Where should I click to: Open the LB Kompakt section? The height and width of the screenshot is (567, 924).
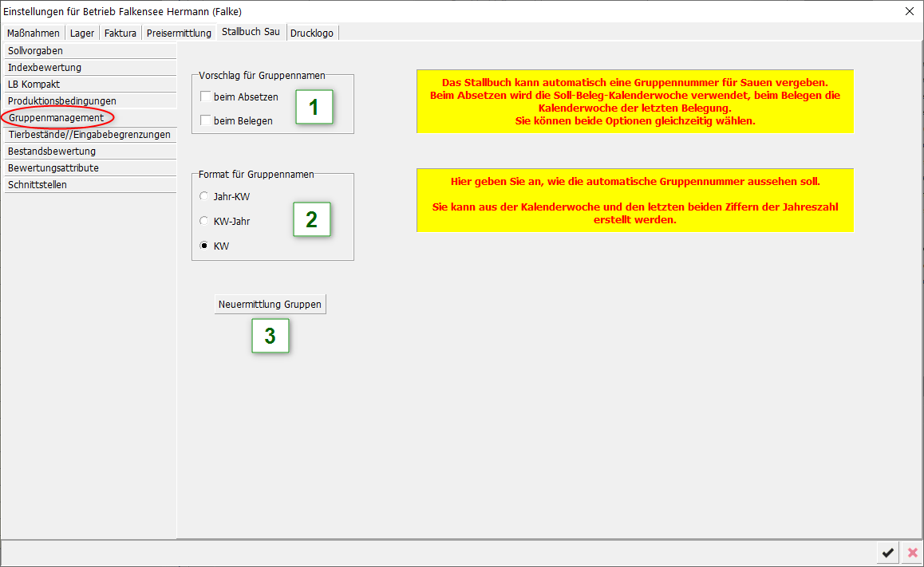(x=34, y=85)
